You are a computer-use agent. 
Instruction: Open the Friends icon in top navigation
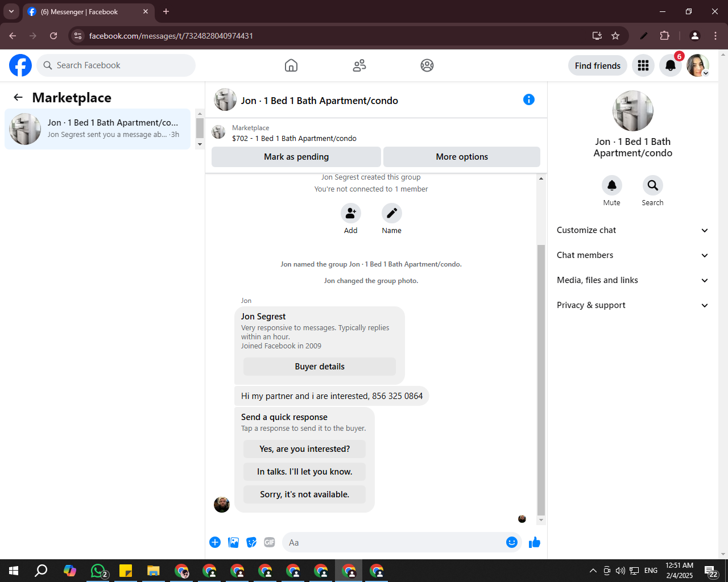[359, 65]
